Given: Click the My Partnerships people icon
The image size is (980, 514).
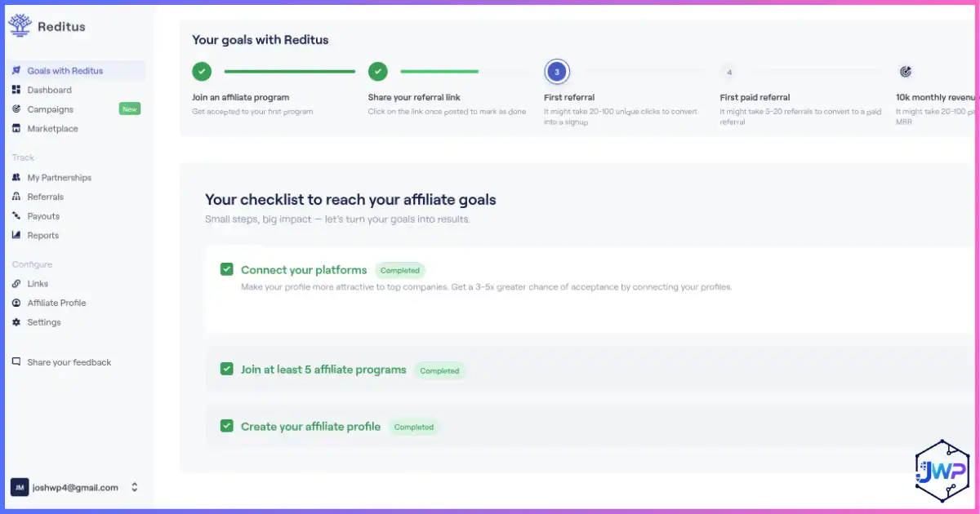Looking at the screenshot, I should point(16,177).
